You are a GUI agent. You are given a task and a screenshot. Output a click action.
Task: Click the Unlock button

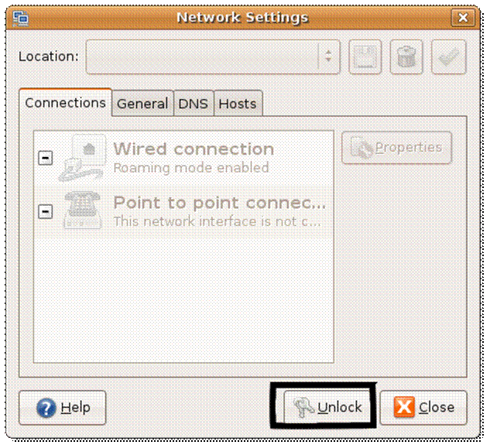(x=324, y=407)
